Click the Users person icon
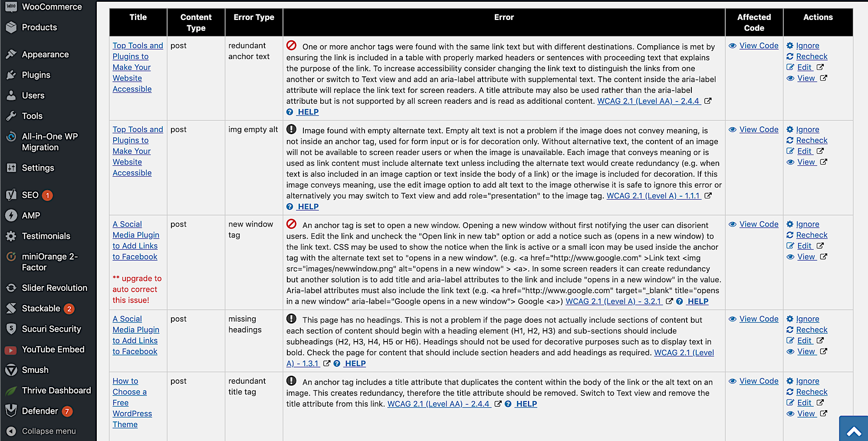868x441 pixels. [11, 95]
